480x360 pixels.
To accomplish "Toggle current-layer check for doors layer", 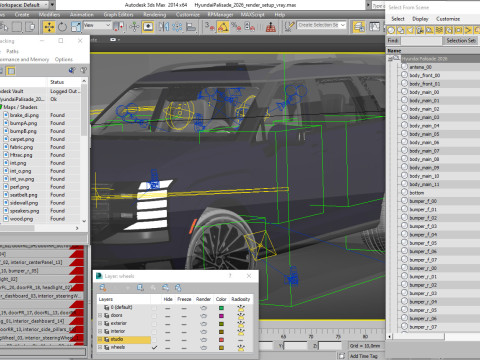I will 154,315.
